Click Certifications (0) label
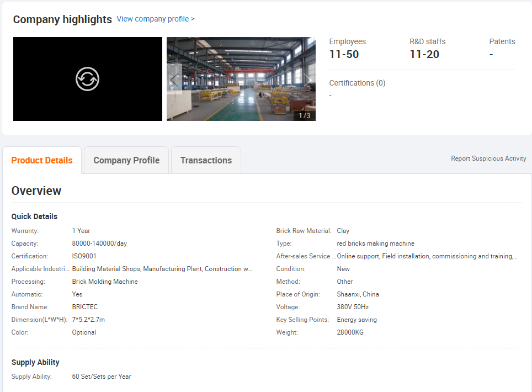Screen dimensions: 532x392 point(357,83)
